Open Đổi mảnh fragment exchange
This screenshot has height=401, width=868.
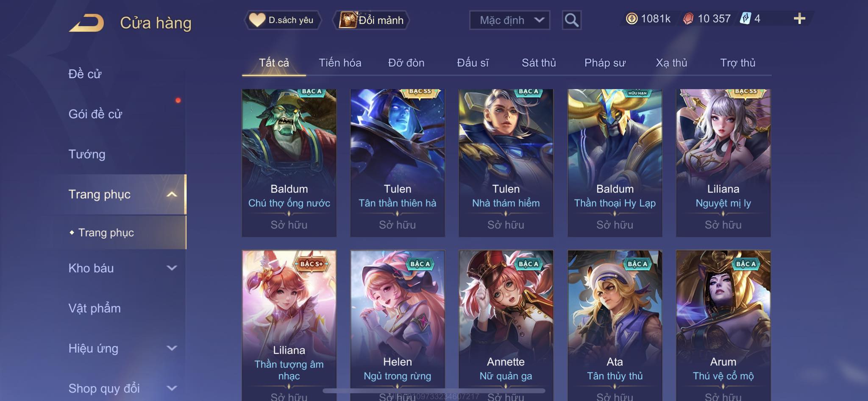pyautogui.click(x=372, y=20)
